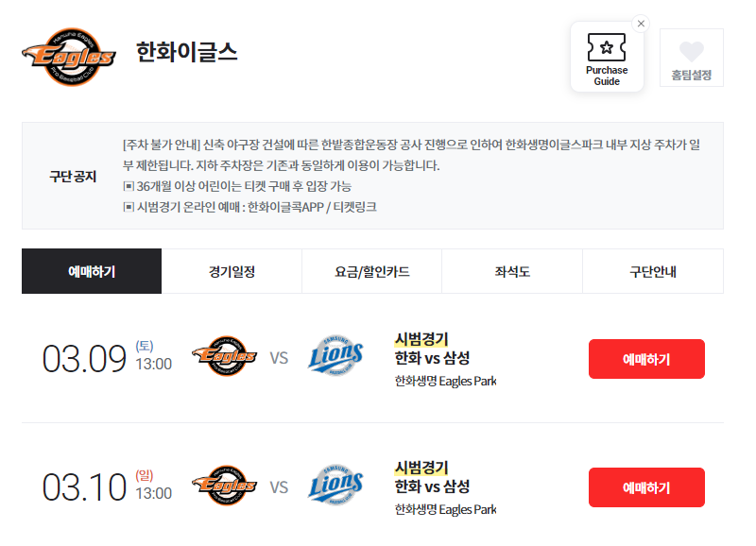Dismiss the Purchase Guide popup with the X
Screen dimensions: 756x546
pos(642,23)
